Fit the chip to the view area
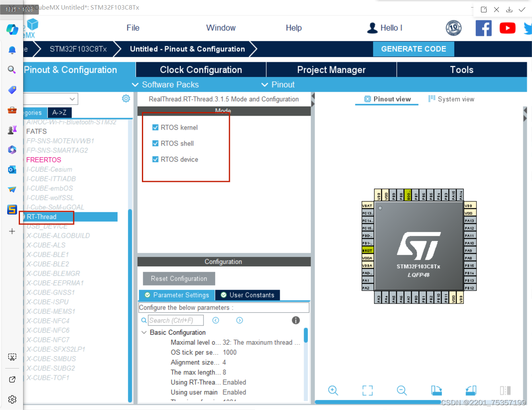The width and height of the screenshot is (532, 410). coord(367,390)
